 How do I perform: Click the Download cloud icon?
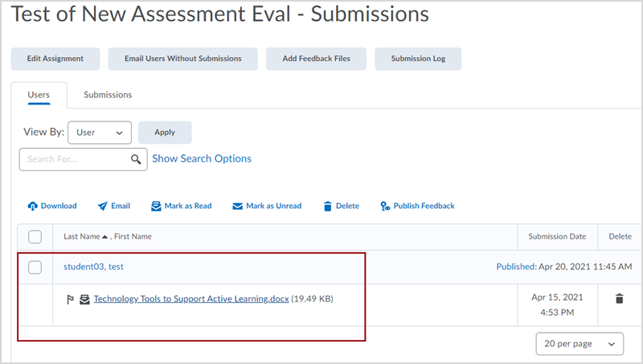point(32,207)
